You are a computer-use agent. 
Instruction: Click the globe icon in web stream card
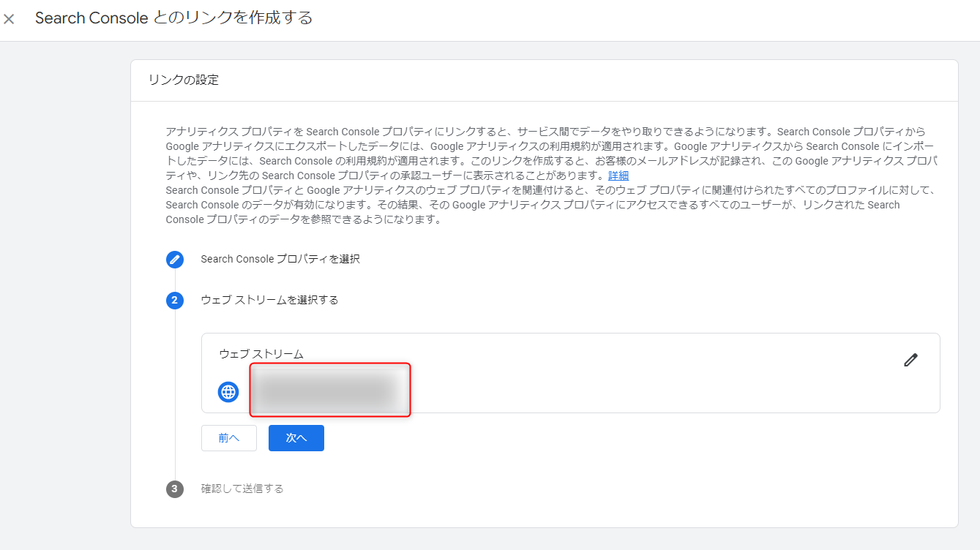point(228,392)
